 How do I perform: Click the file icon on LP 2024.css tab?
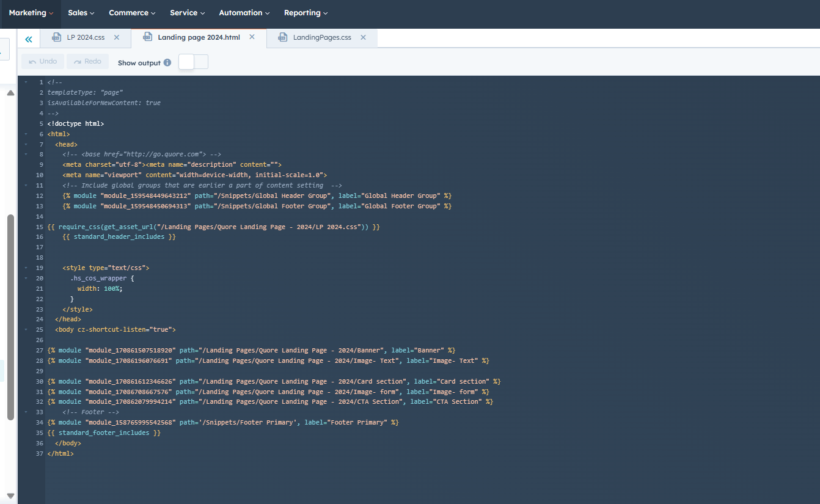[x=57, y=37]
